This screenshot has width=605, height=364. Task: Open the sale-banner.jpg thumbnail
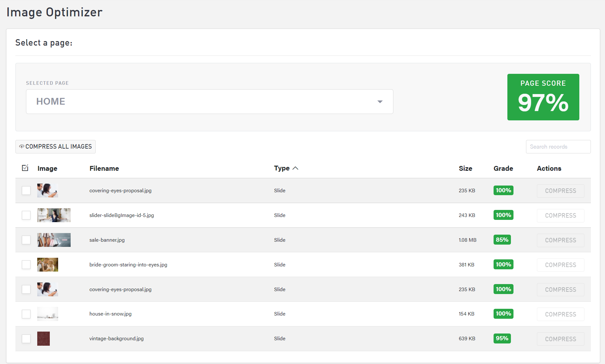tap(54, 240)
